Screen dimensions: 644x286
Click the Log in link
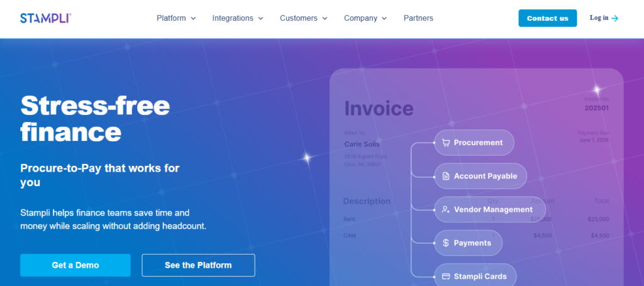coord(604,18)
